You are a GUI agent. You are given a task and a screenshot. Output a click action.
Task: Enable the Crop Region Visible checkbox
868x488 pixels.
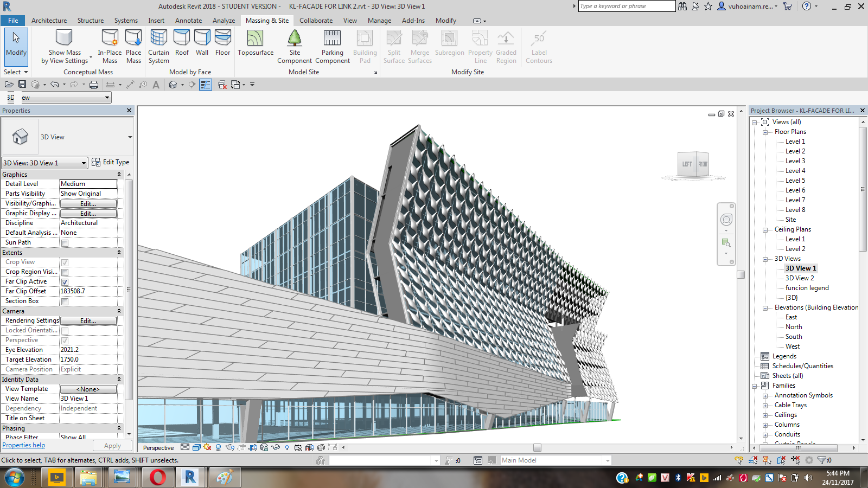tap(65, 272)
